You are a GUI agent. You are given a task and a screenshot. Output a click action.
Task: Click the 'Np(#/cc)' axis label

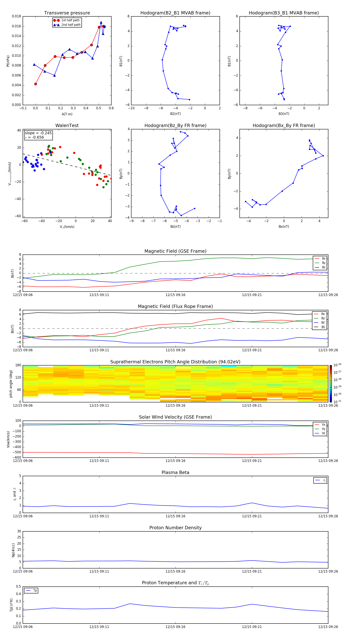click(13, 550)
